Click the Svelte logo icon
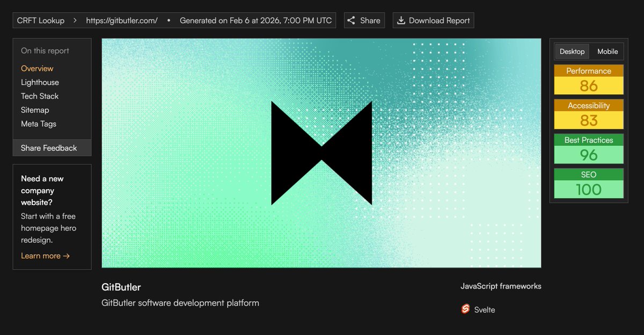Viewport: 644px width, 335px height. coord(465,309)
